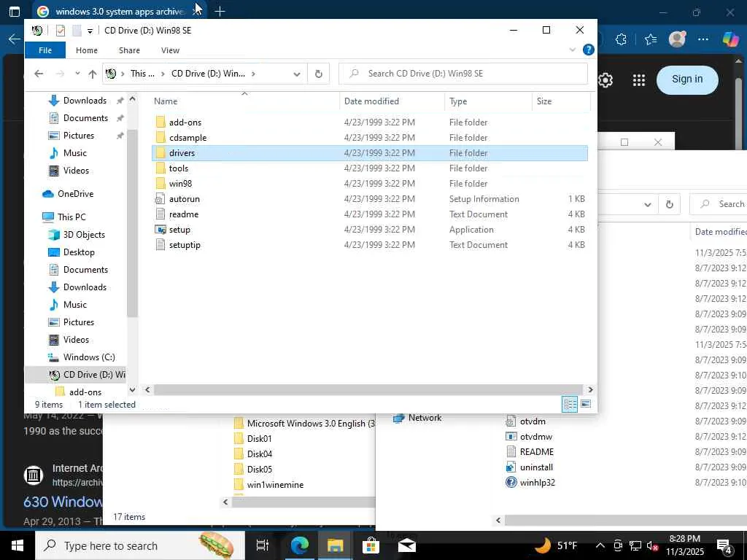The height and width of the screenshot is (560, 747).
Task: Open the View ribbon tab
Action: 170,50
